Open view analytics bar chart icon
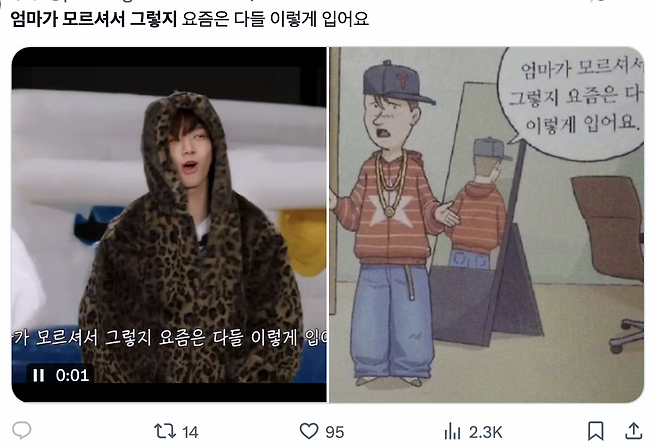The image size is (658, 447). click(x=452, y=431)
